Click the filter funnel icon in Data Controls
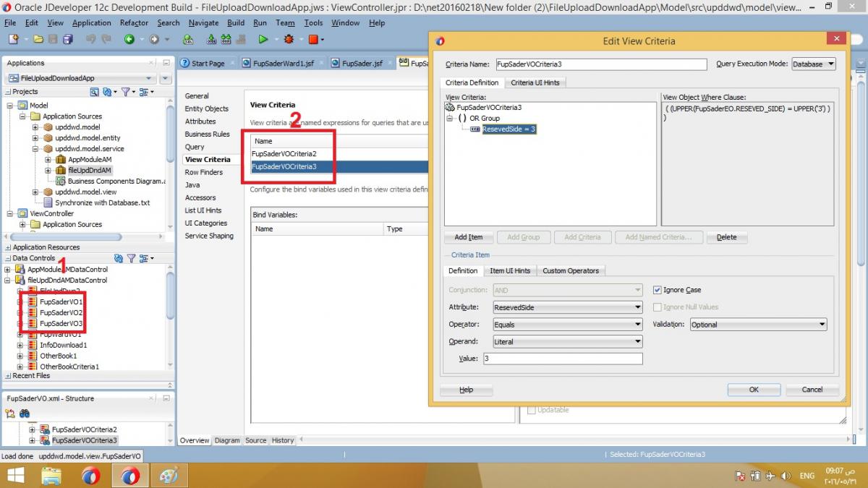 132,258
